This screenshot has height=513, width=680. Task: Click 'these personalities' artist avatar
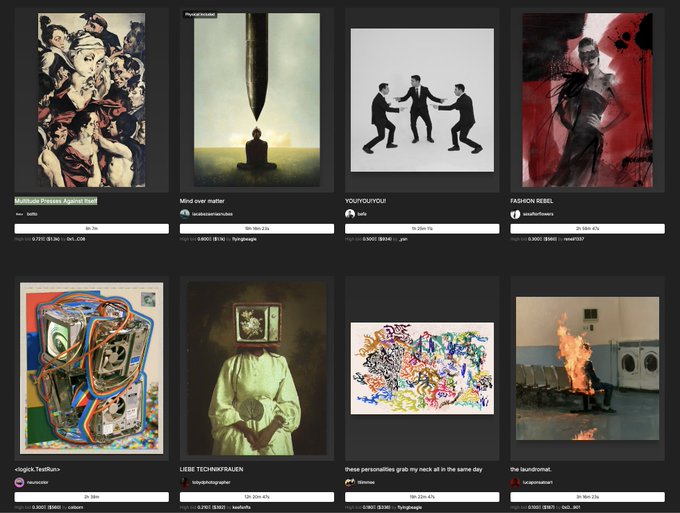(x=350, y=482)
